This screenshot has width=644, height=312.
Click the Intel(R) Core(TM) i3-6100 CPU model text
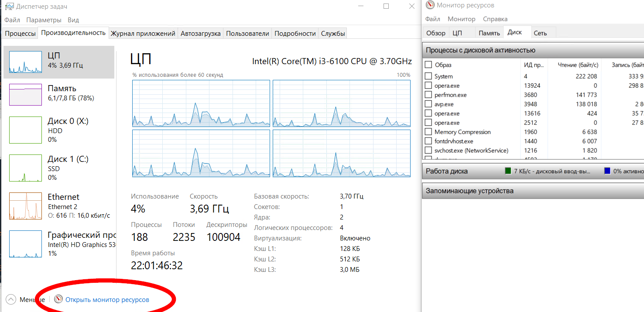(332, 61)
